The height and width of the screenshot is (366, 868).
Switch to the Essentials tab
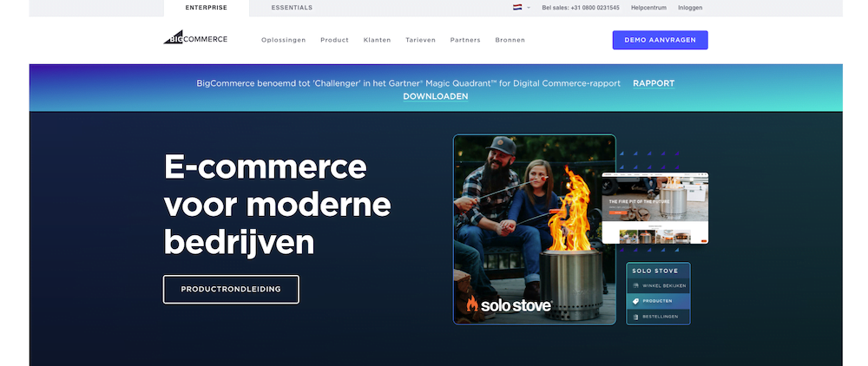click(x=292, y=8)
